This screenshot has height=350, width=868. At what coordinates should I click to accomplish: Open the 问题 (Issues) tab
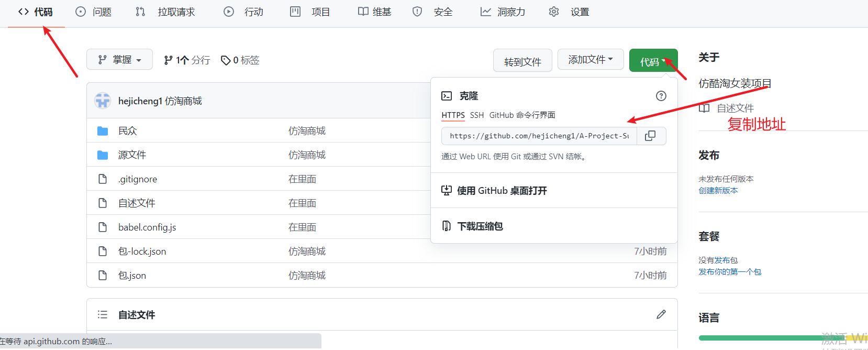(x=93, y=12)
